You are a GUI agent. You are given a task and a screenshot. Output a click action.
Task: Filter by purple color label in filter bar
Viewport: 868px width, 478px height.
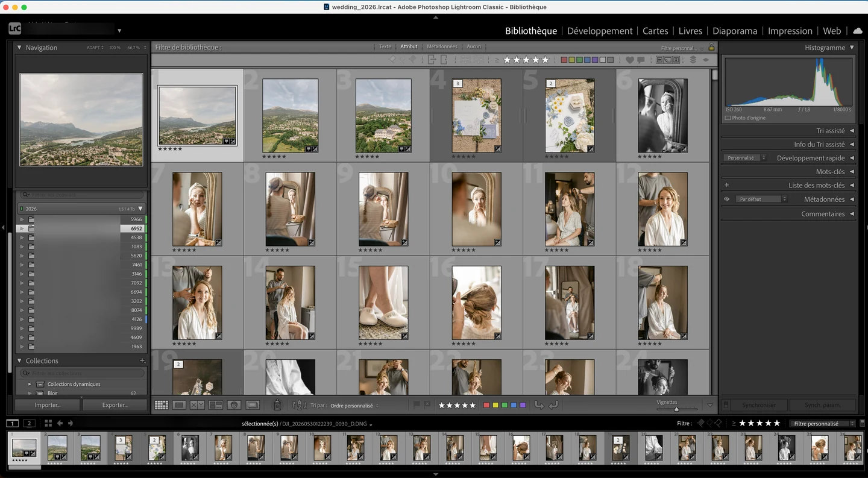[x=595, y=60]
